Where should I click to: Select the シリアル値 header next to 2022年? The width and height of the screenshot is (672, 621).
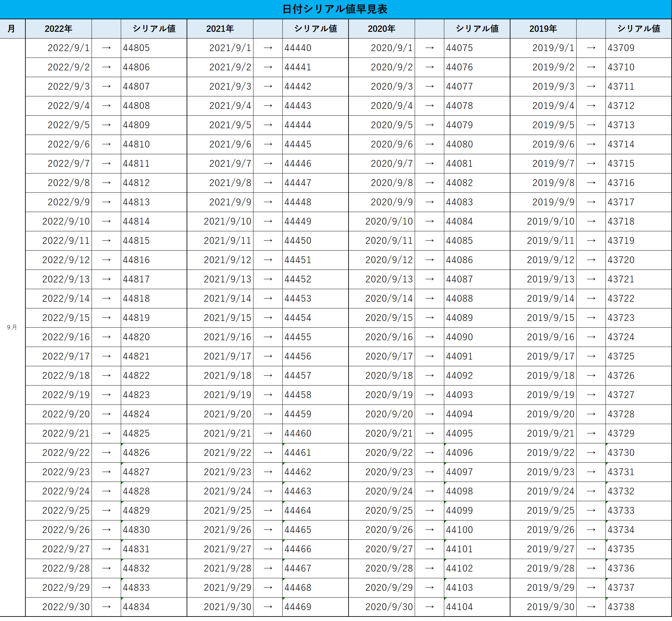click(x=154, y=29)
